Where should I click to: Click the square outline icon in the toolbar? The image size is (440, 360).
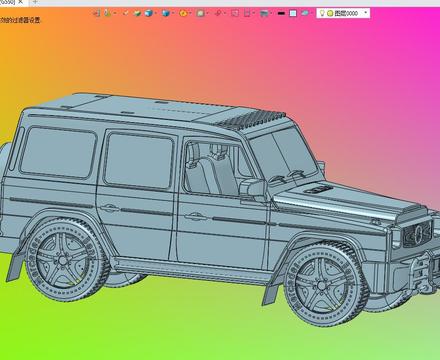tap(235, 13)
